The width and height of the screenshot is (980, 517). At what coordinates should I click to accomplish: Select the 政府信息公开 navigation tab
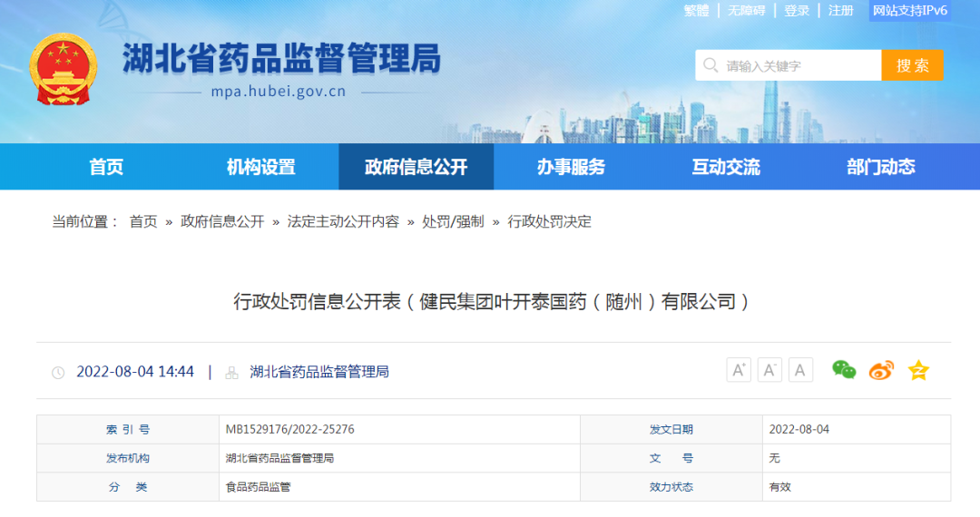416,167
